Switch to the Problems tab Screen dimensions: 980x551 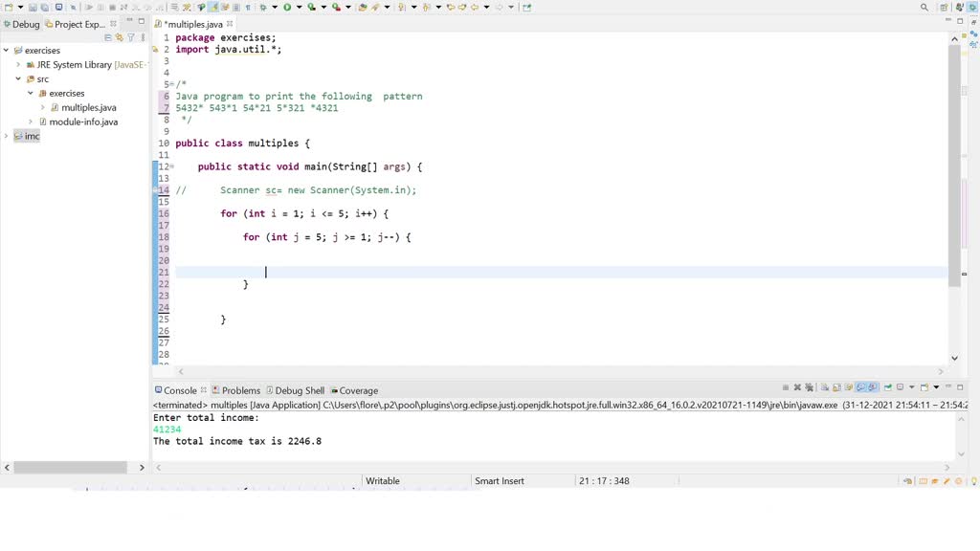(x=235, y=390)
